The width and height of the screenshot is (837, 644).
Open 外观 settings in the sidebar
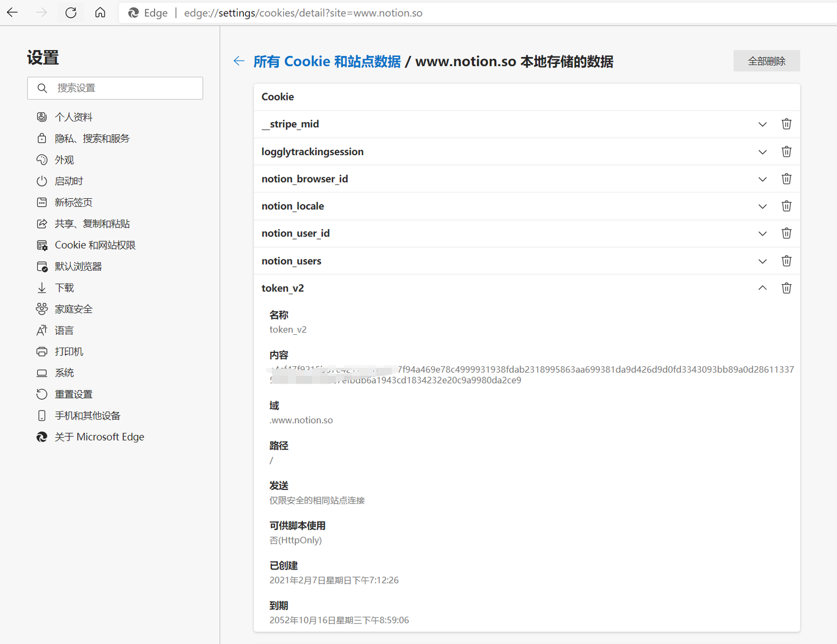tap(64, 159)
